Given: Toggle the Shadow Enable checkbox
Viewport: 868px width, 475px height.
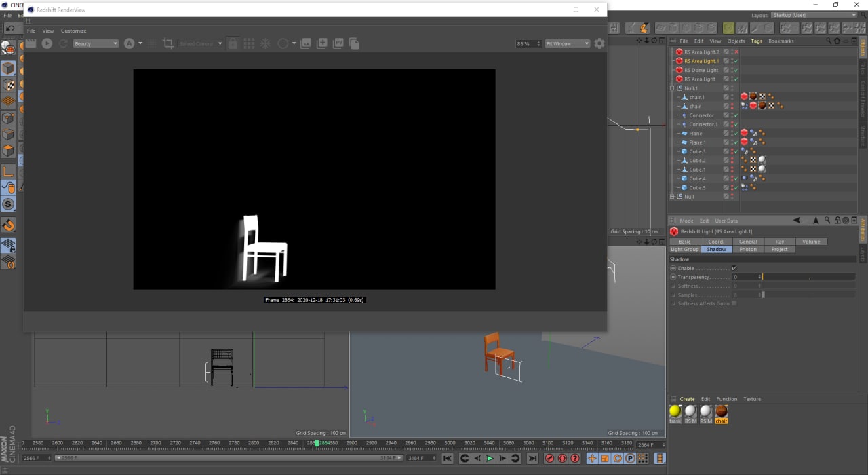Looking at the screenshot, I should click(x=734, y=268).
